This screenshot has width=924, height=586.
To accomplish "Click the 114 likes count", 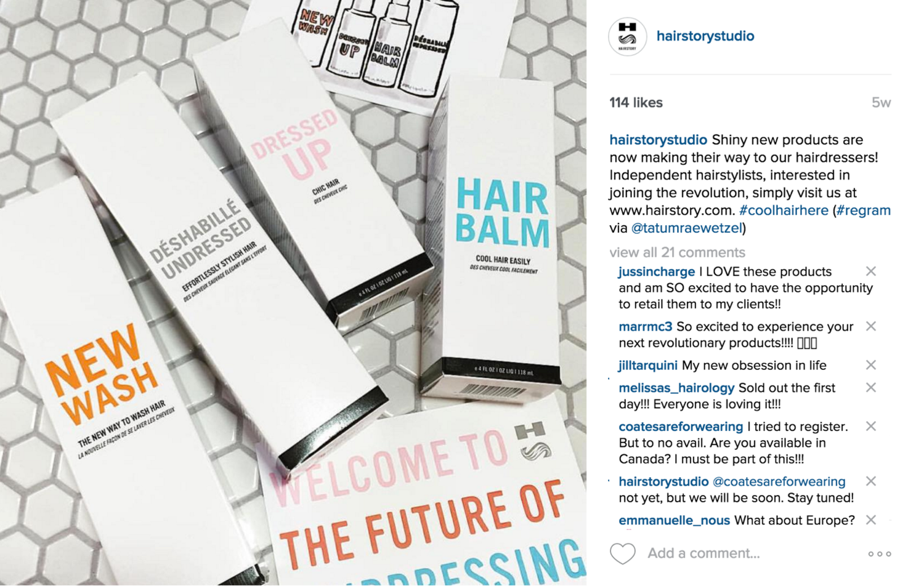I will 636,103.
